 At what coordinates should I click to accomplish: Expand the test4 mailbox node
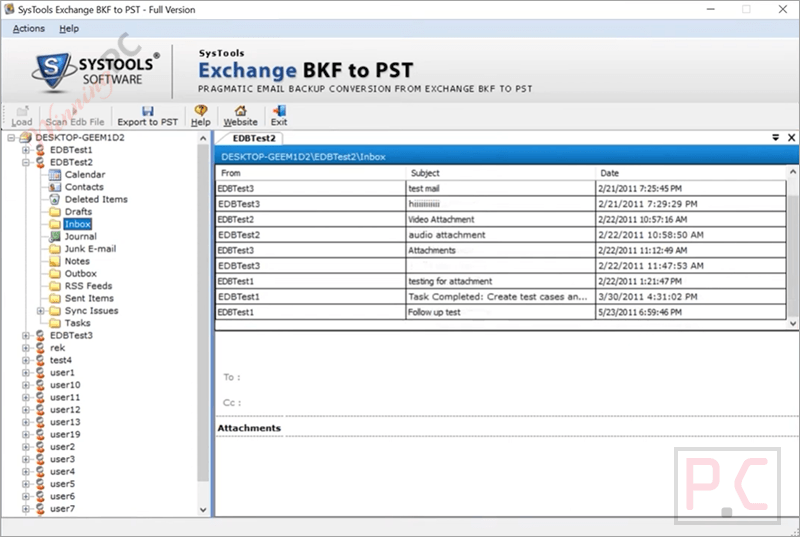click(x=26, y=360)
